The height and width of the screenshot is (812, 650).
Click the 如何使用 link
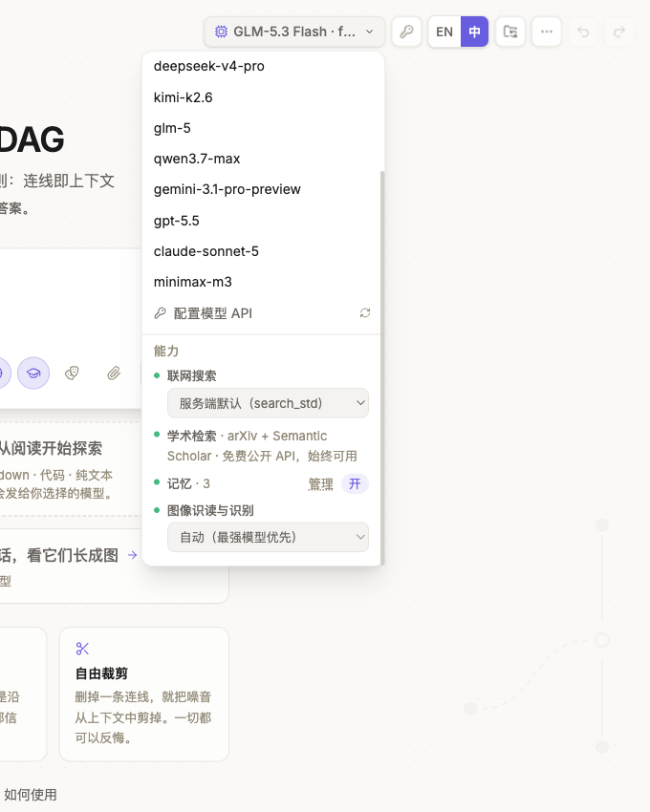(30, 795)
